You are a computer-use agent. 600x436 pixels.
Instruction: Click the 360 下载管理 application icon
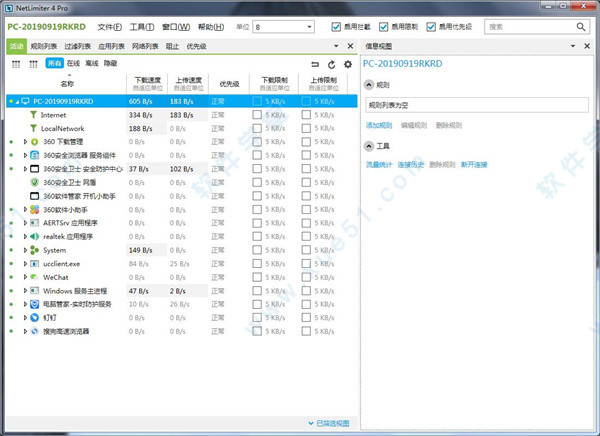(34, 142)
